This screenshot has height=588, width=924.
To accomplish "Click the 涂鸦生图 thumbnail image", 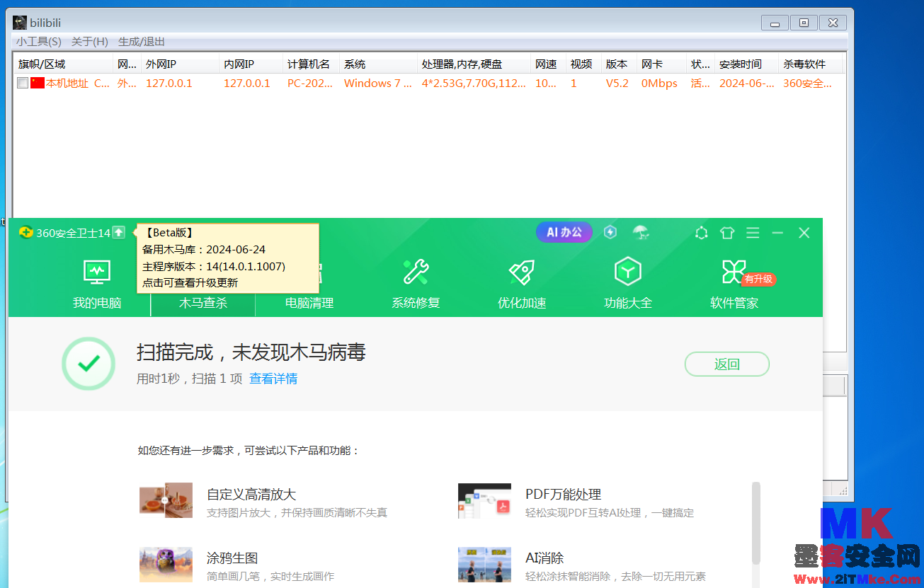I will point(166,564).
